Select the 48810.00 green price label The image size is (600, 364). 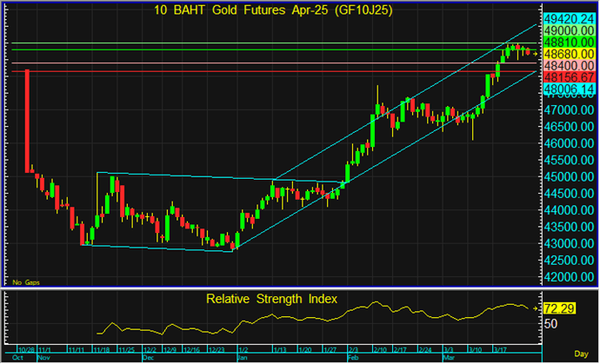(569, 42)
